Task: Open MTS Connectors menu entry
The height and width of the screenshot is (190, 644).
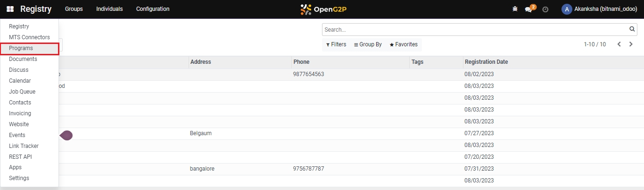Action: tap(29, 37)
